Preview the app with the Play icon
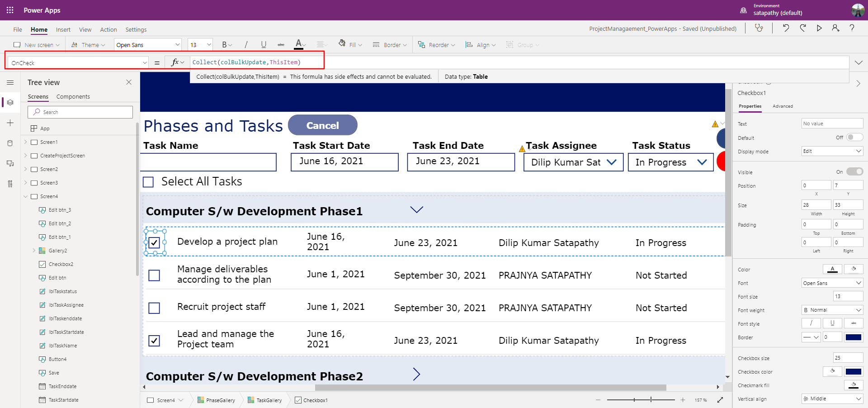Screen dimensions: 868x408 (x=819, y=28)
